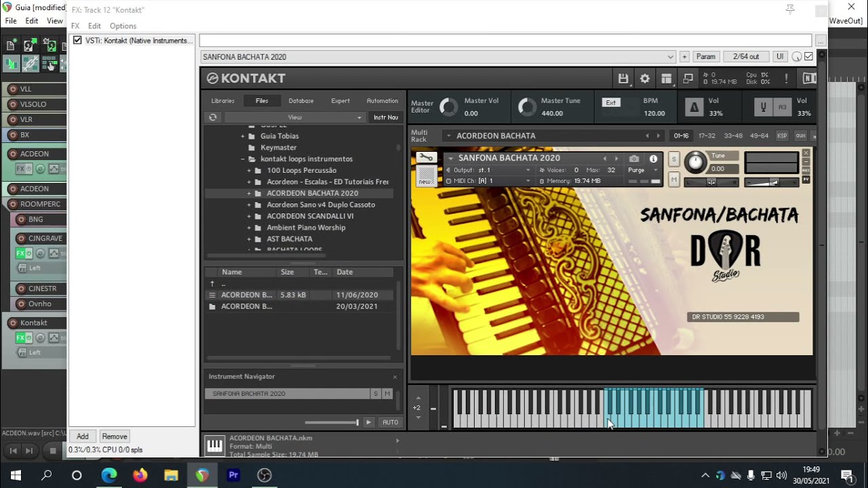Click the tuning fork reference tone icon
This screenshot has height=488, width=868.
763,107
